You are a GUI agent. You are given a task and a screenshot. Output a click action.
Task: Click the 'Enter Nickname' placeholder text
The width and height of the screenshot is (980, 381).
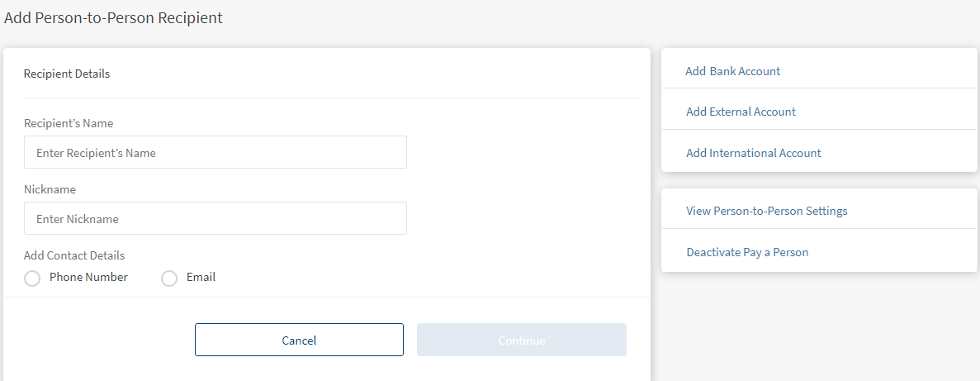pyautogui.click(x=78, y=219)
